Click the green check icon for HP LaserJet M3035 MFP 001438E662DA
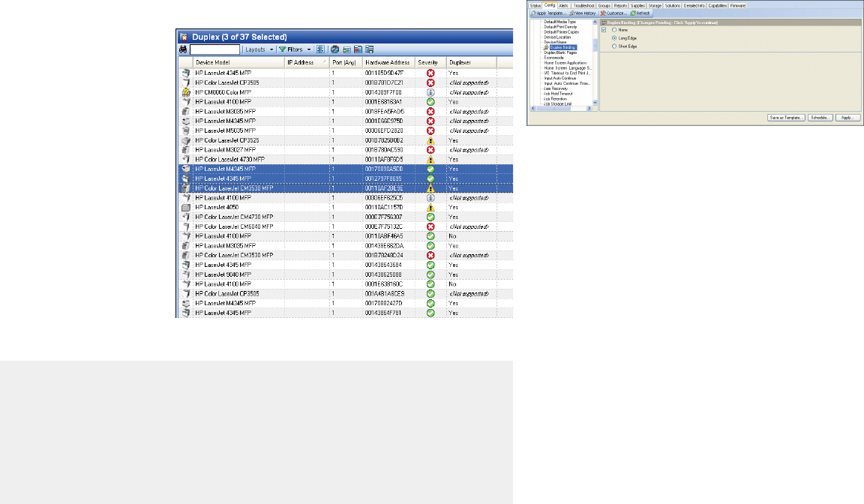This screenshot has height=504, width=864. (x=430, y=246)
